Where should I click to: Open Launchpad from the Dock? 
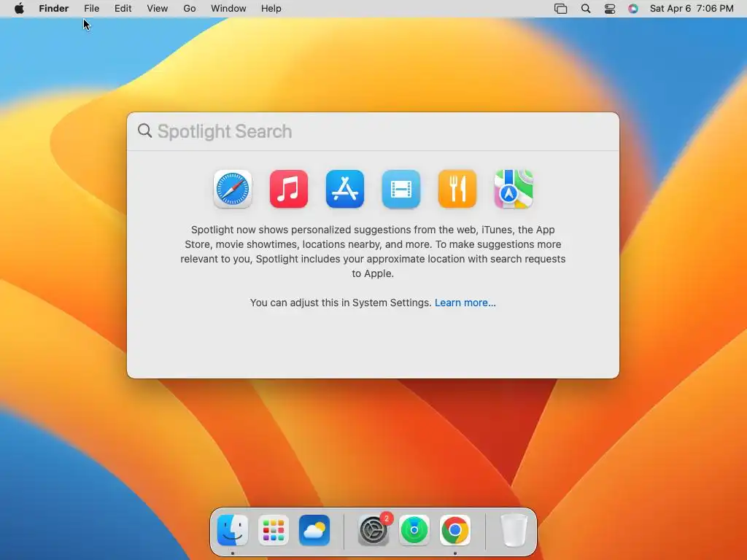[x=274, y=530]
